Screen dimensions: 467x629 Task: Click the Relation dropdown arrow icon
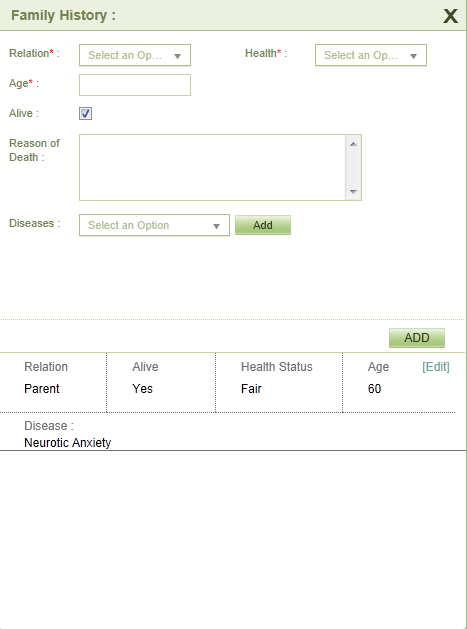click(177, 56)
